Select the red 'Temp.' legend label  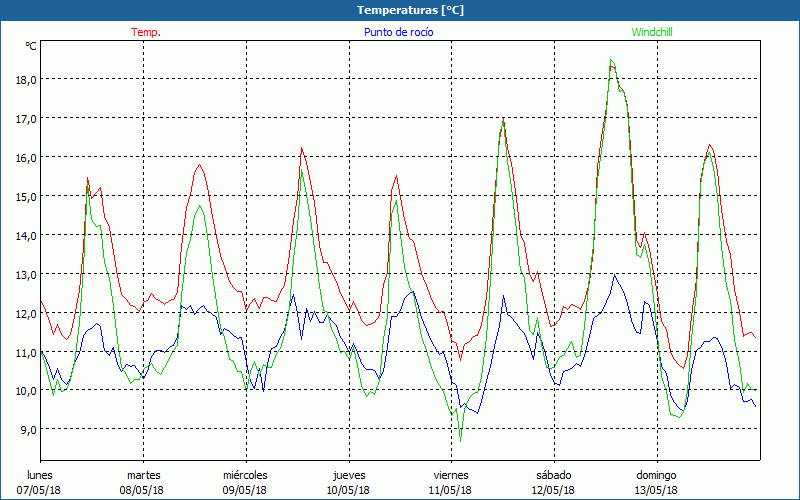pos(146,32)
